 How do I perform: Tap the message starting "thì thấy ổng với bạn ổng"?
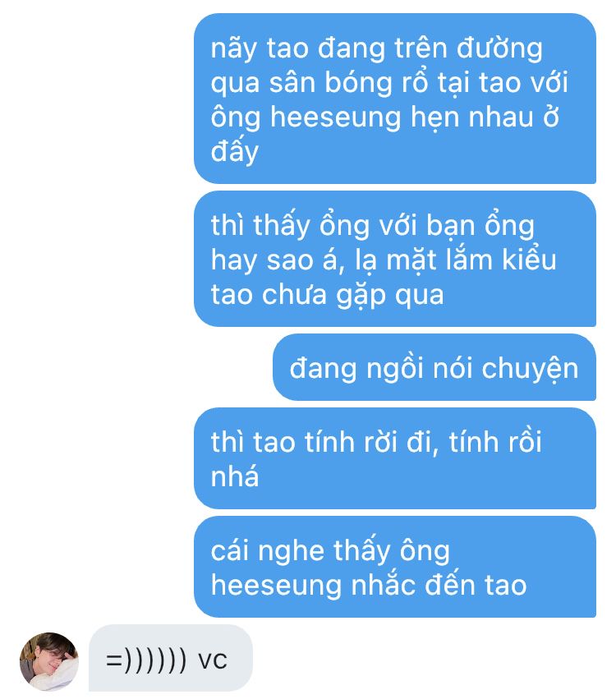click(395, 259)
